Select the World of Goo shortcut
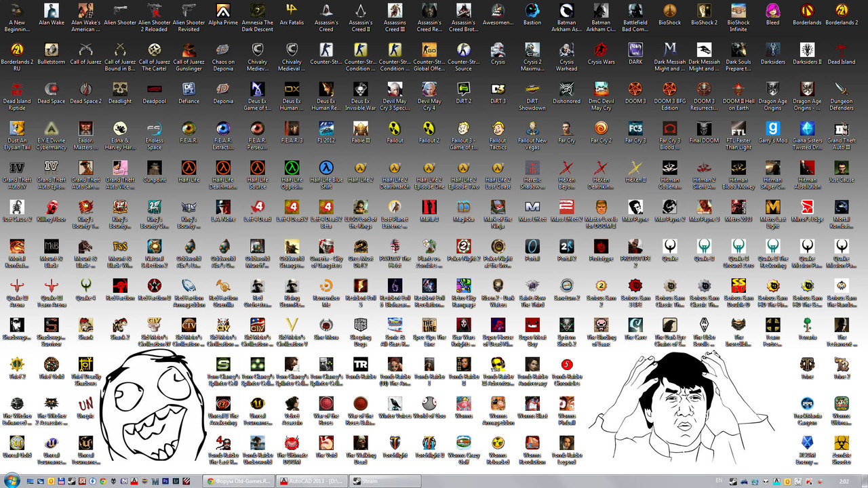 (429, 408)
